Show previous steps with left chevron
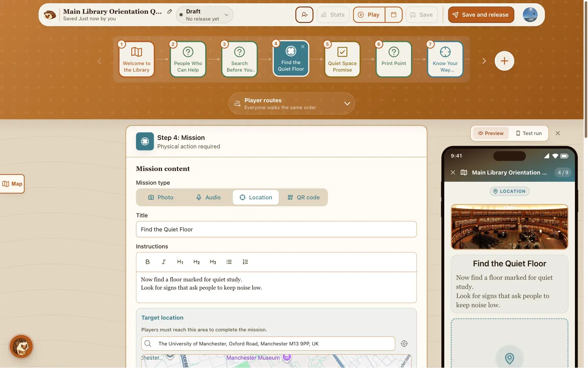Image resolution: width=588 pixels, height=368 pixels. pyautogui.click(x=99, y=61)
